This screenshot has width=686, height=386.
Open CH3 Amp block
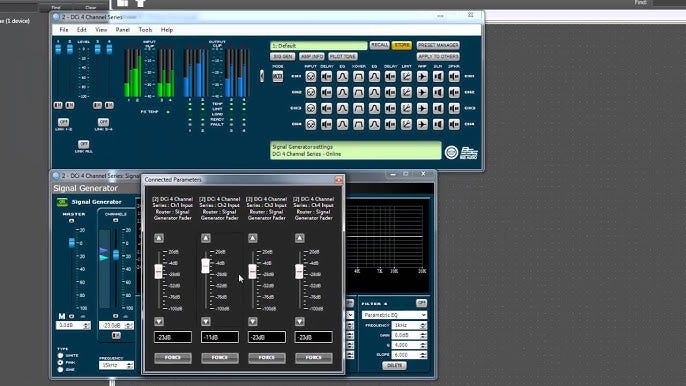[x=422, y=108]
